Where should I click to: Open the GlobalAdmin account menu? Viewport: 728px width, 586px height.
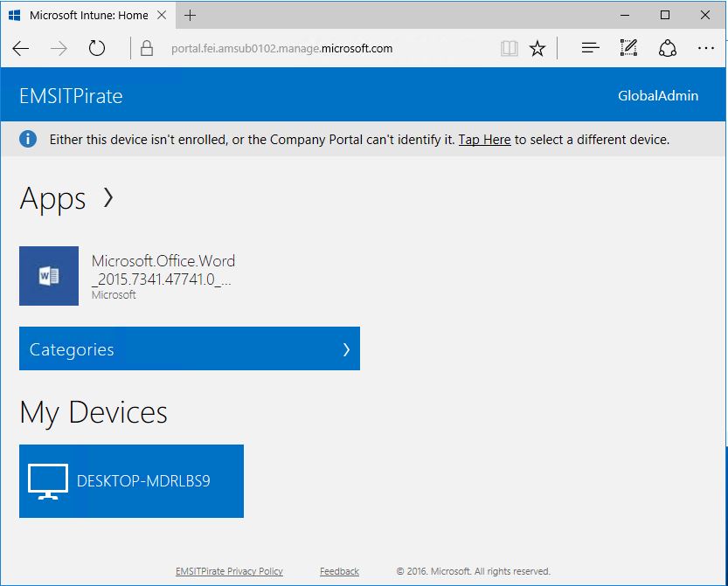[x=658, y=95]
